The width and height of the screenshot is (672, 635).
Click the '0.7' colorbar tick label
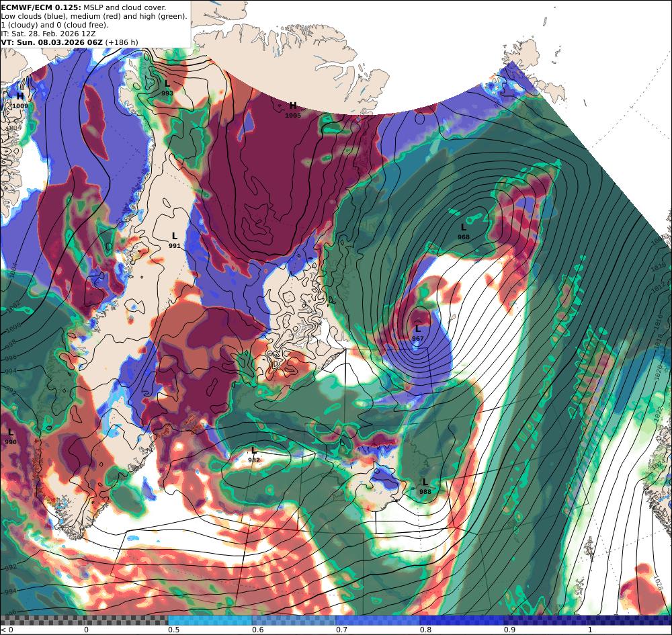pos(341,630)
